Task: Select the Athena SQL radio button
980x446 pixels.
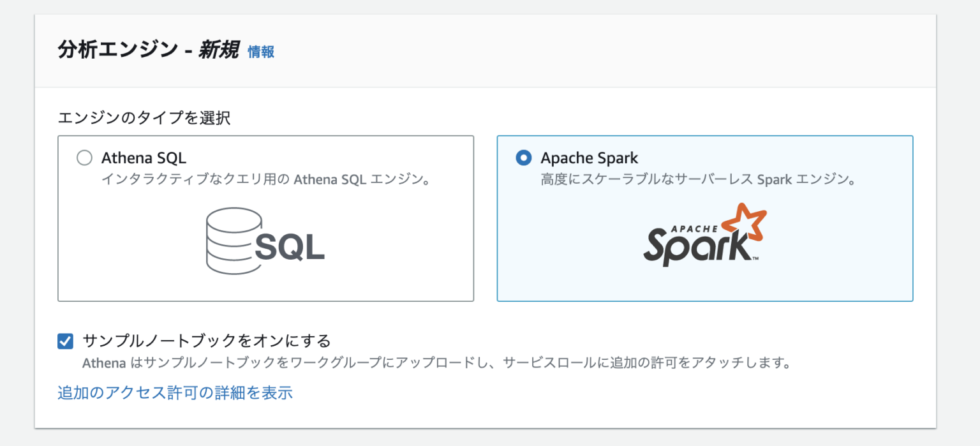Action: (x=84, y=158)
